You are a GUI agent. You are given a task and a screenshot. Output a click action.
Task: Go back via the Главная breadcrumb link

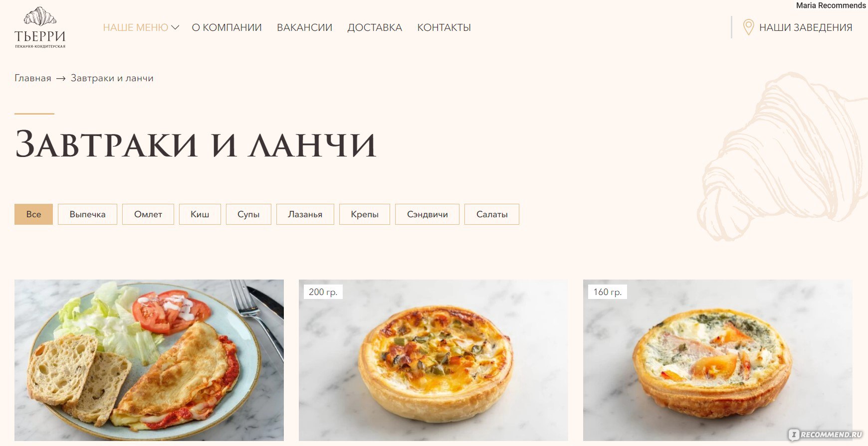[x=33, y=78]
